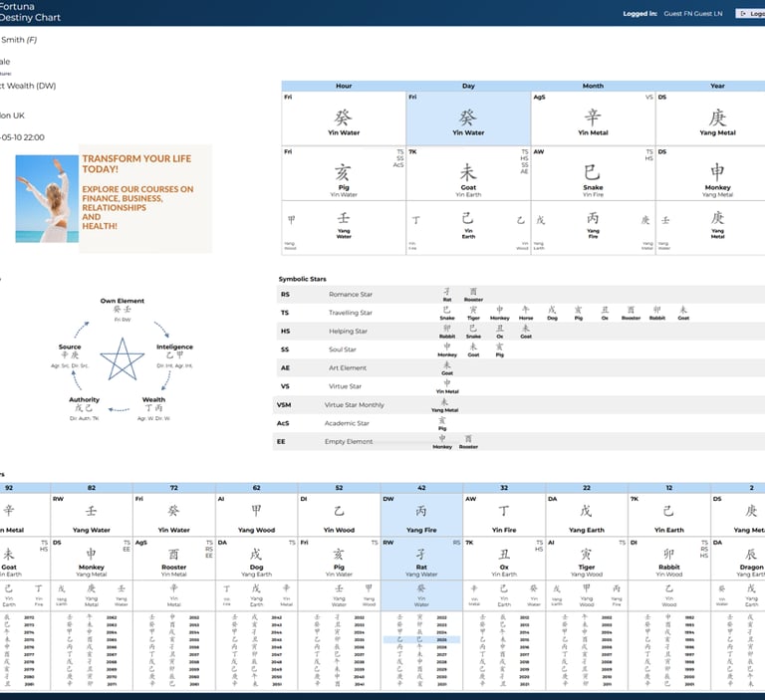Image resolution: width=765 pixels, height=700 pixels.
Task: Click the highlighted Day pillar Yin Water glyph
Action: click(x=468, y=117)
